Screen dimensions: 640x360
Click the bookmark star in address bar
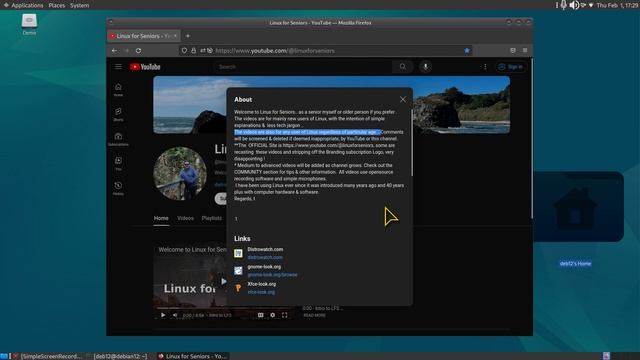pyautogui.click(x=467, y=51)
